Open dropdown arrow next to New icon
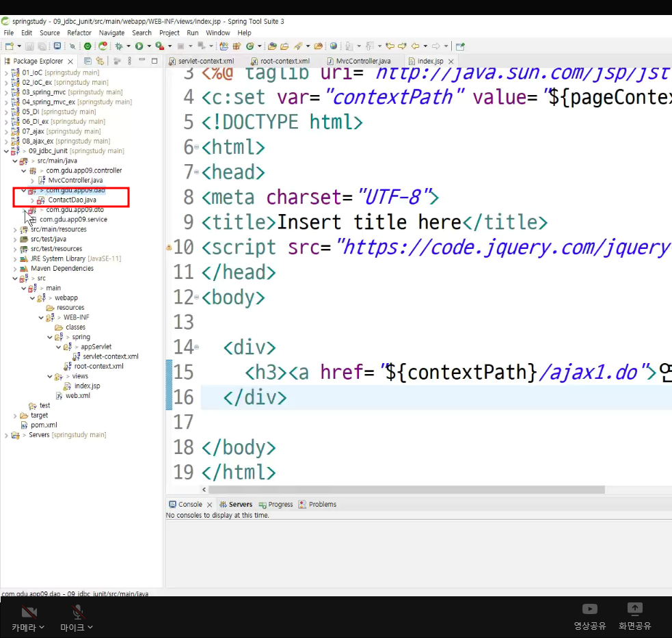The width and height of the screenshot is (672, 638). click(x=19, y=46)
